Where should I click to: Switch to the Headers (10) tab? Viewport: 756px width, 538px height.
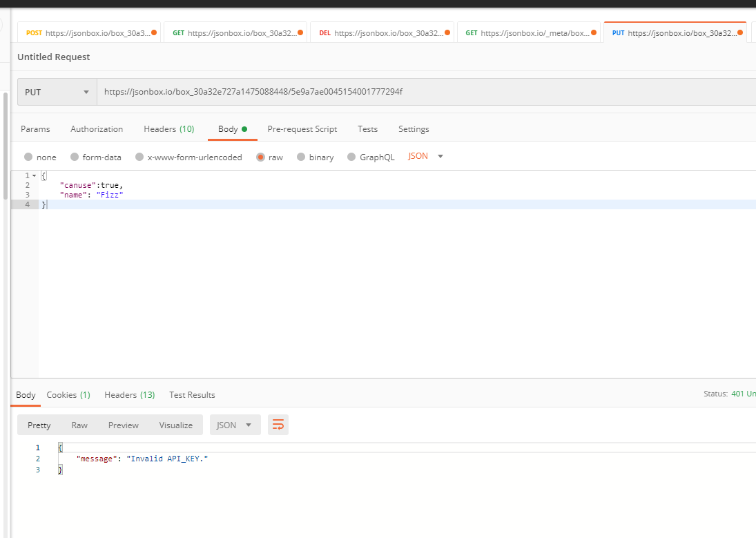pos(168,128)
